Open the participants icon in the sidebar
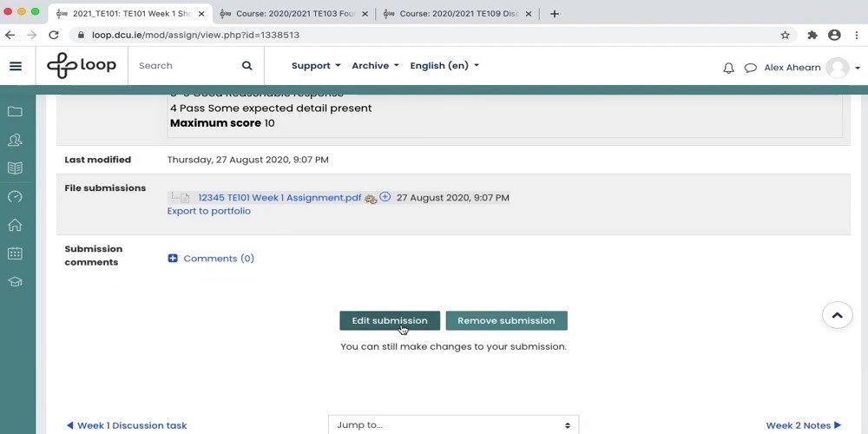This screenshot has height=434, width=868. (15, 140)
